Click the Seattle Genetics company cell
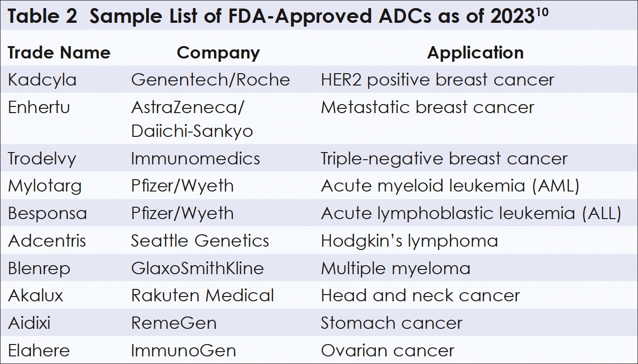Screen dimensions: 638x364 click(200, 240)
